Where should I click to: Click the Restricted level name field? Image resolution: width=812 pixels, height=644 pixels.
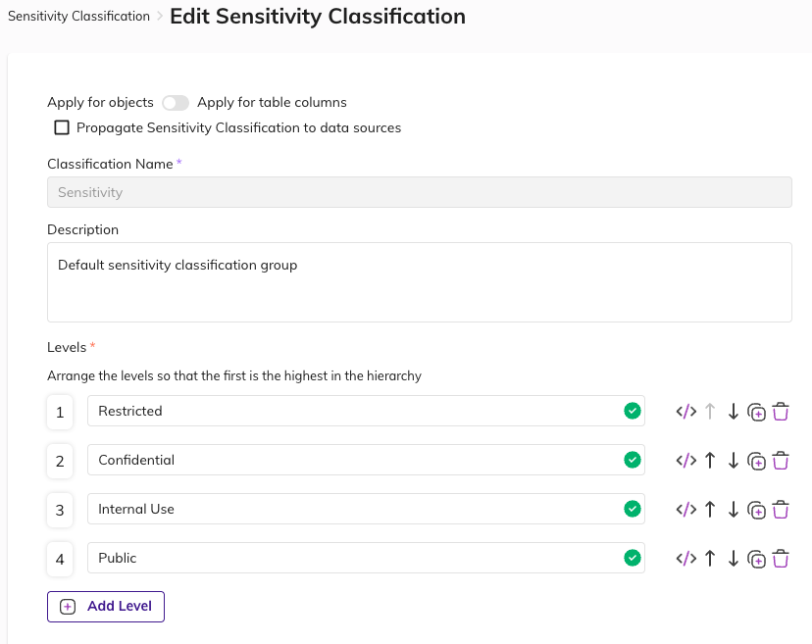point(353,411)
